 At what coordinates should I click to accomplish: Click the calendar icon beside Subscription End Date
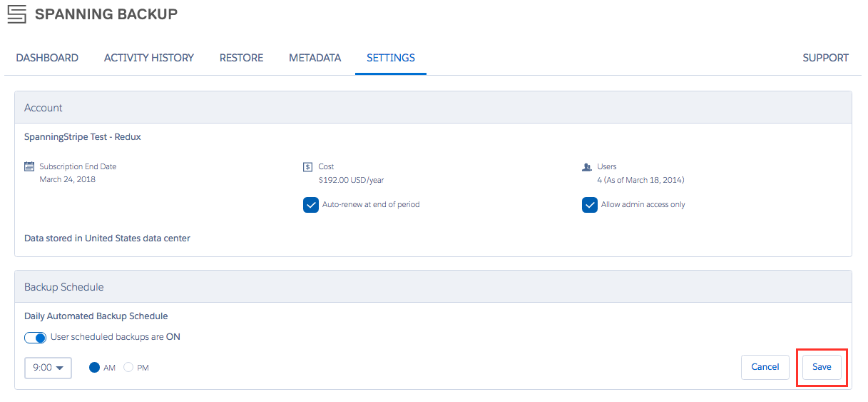(29, 166)
